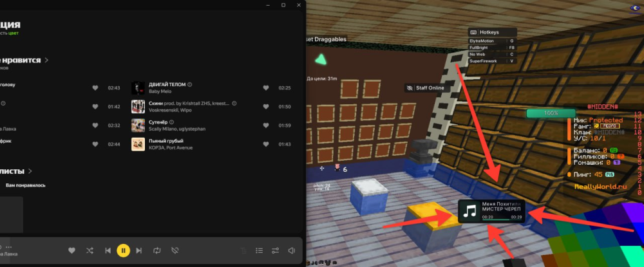Select track title Пьяный грубый
This screenshot has height=267, width=644.
click(x=165, y=141)
